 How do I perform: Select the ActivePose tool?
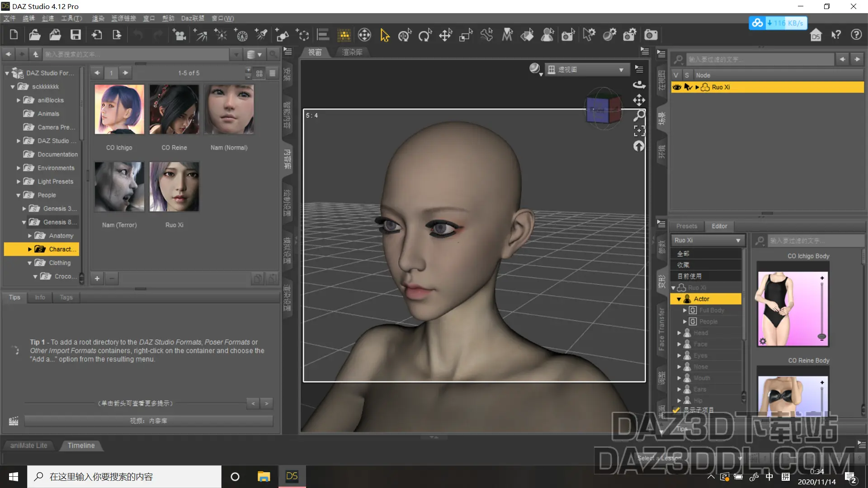tap(487, 35)
